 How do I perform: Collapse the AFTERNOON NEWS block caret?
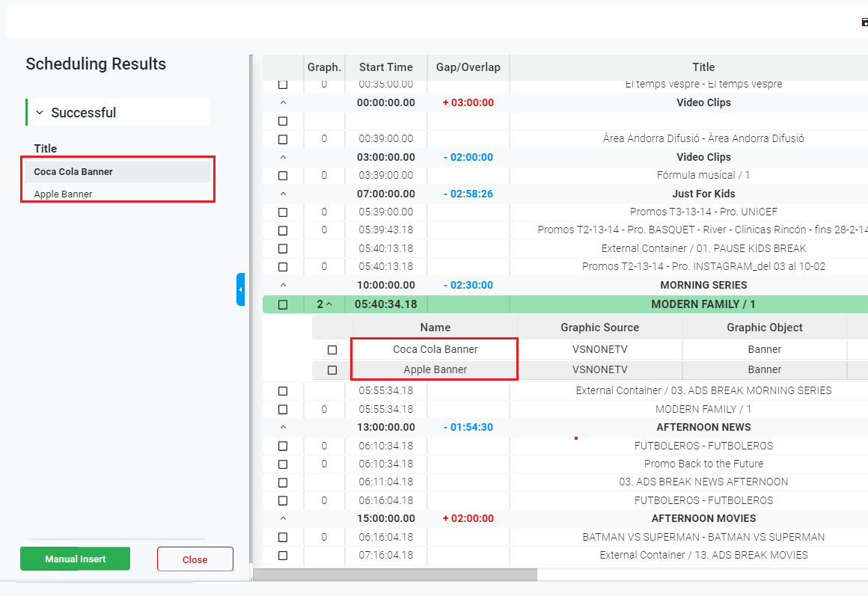[x=283, y=427]
